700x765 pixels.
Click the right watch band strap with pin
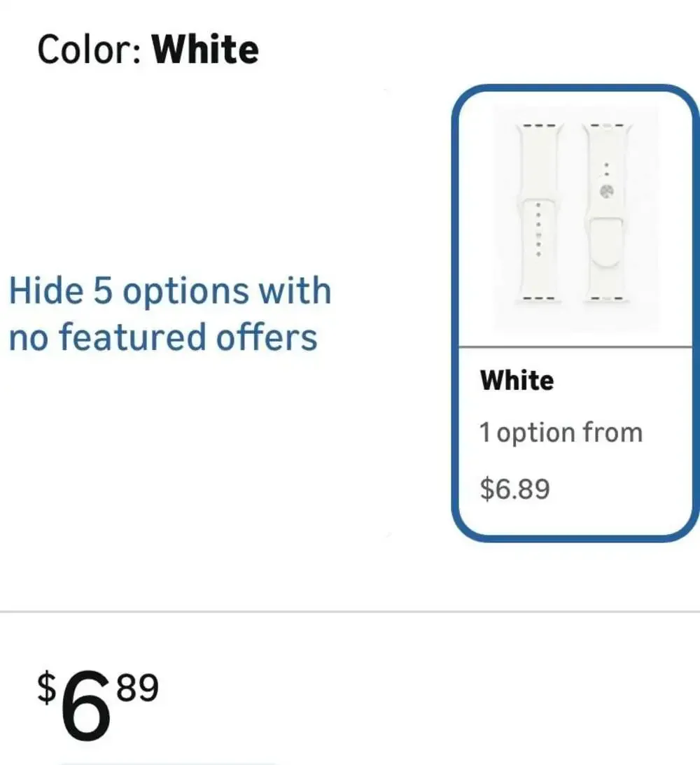[x=607, y=213]
